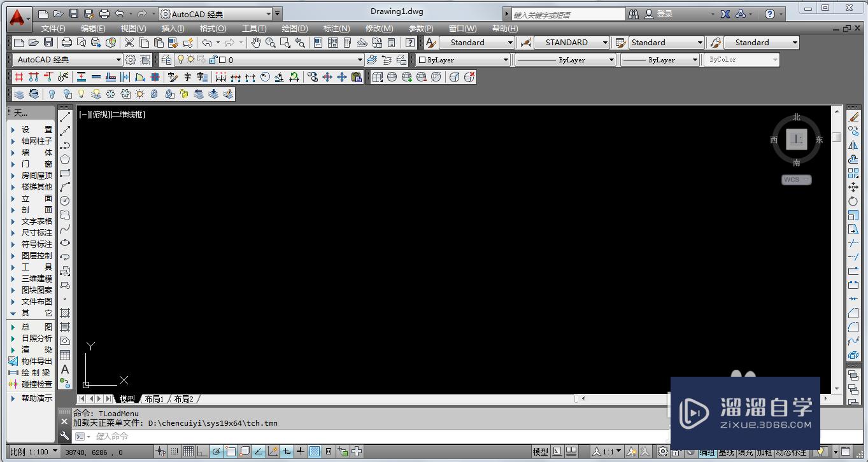This screenshot has width=868, height=462.
Task: Click the keyword search box in title bar
Action: click(569, 14)
